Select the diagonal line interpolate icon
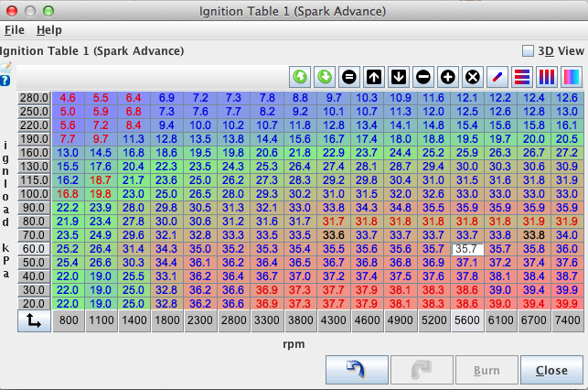The image size is (588, 390). pos(497,77)
